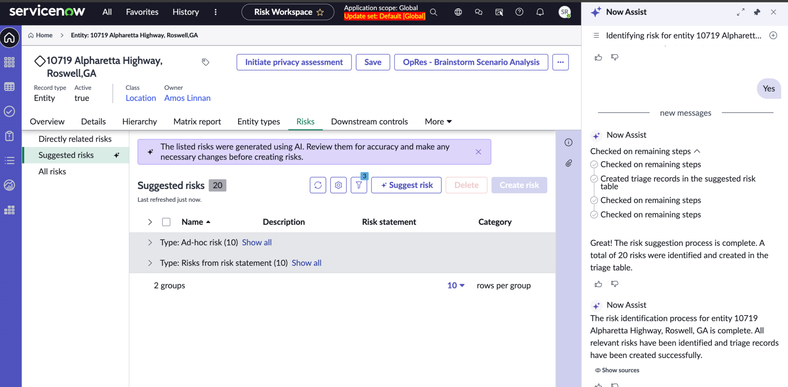788x387 pixels.
Task: Expand the Now Assist panel to full size
Action: click(740, 12)
